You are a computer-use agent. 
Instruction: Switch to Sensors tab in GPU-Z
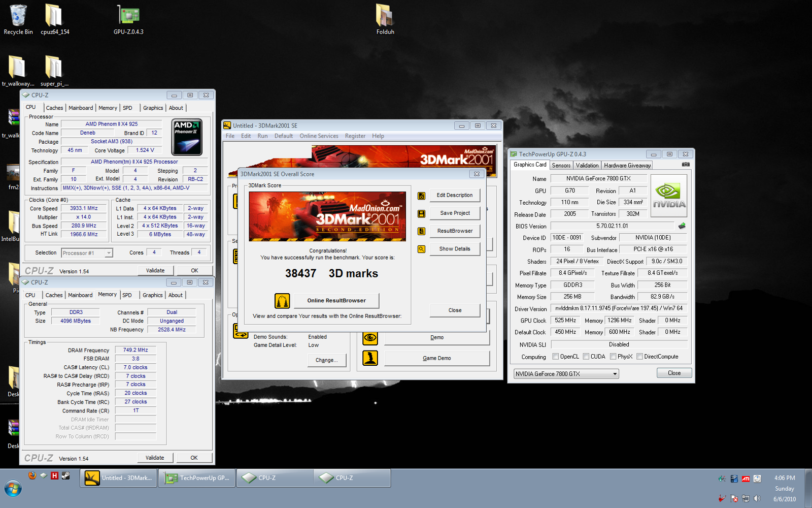pyautogui.click(x=561, y=165)
